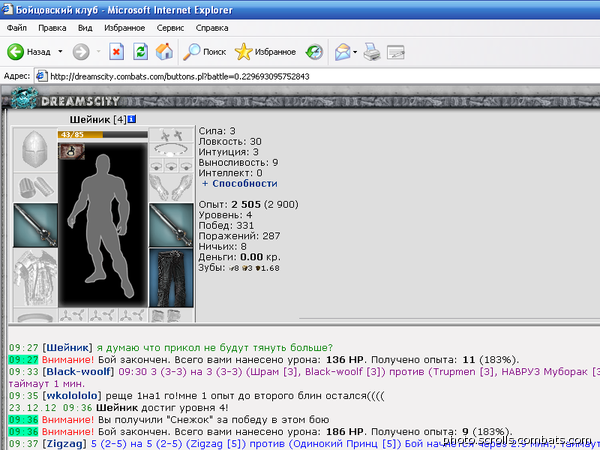Open Избранное favorites star in toolbar
Image resolution: width=600 pixels, height=450 pixels.
[x=266, y=52]
